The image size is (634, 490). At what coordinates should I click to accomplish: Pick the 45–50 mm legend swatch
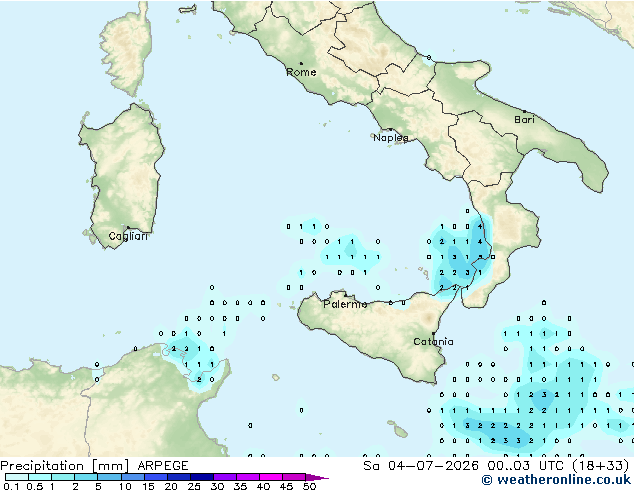[294, 477]
